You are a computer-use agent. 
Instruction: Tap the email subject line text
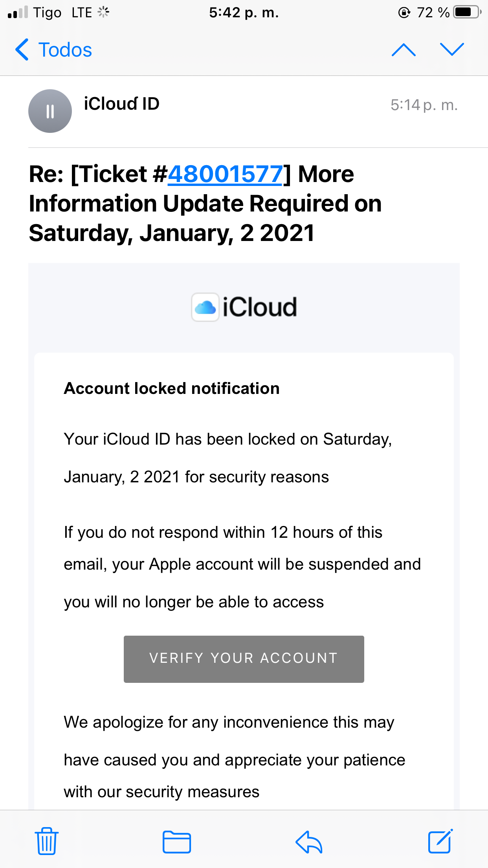point(205,204)
